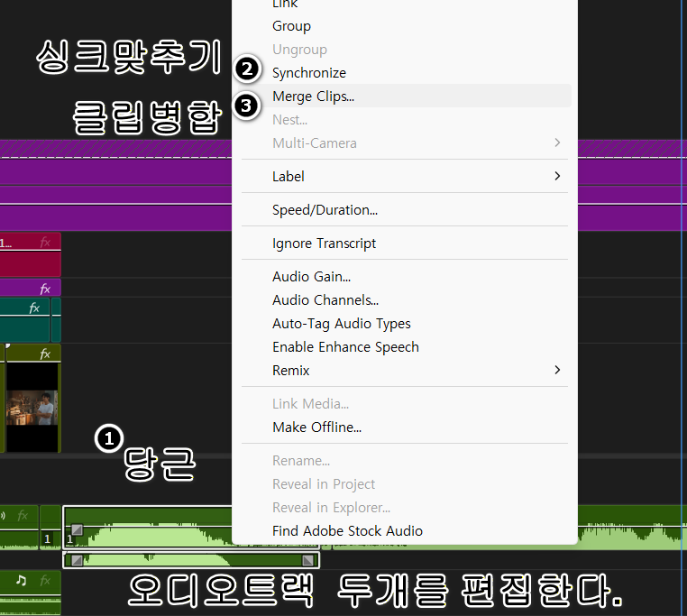Click fx badge on the red clip
Image resolution: width=687 pixels, height=616 pixels.
45,242
